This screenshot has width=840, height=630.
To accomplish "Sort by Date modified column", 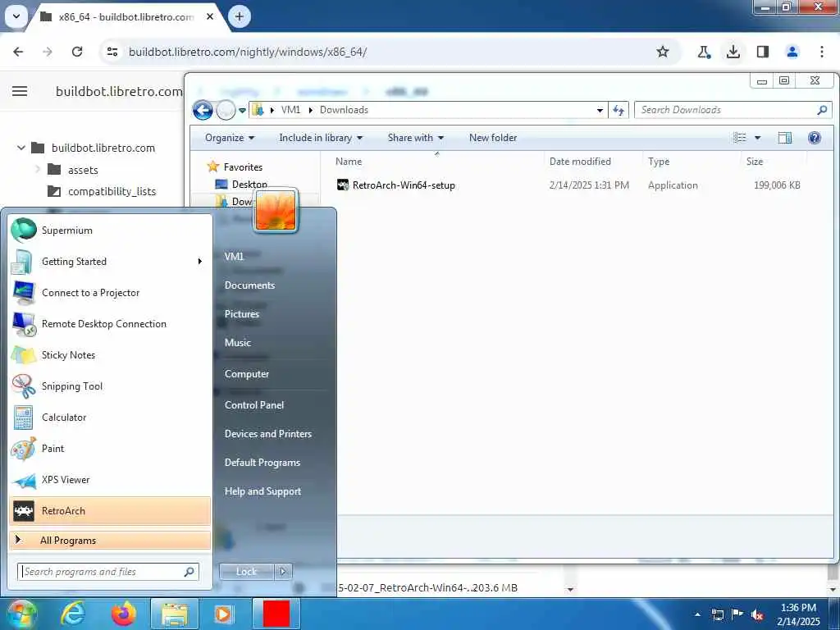I will [x=580, y=162].
